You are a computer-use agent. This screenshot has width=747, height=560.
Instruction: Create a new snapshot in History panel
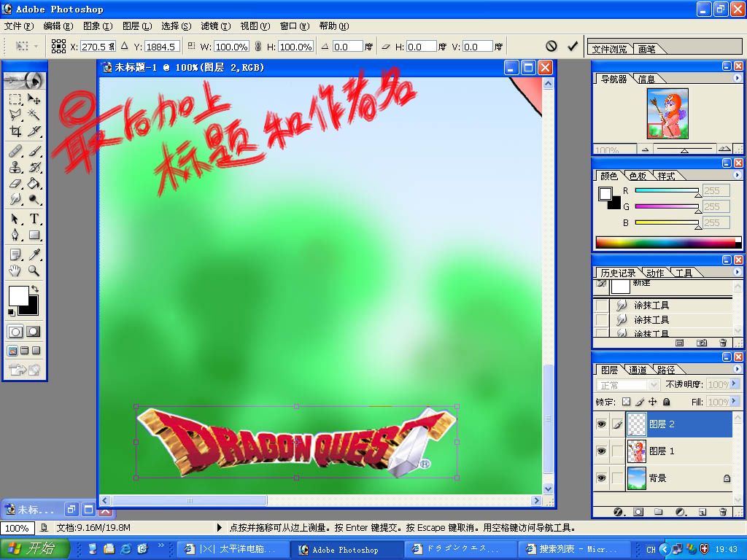(702, 343)
